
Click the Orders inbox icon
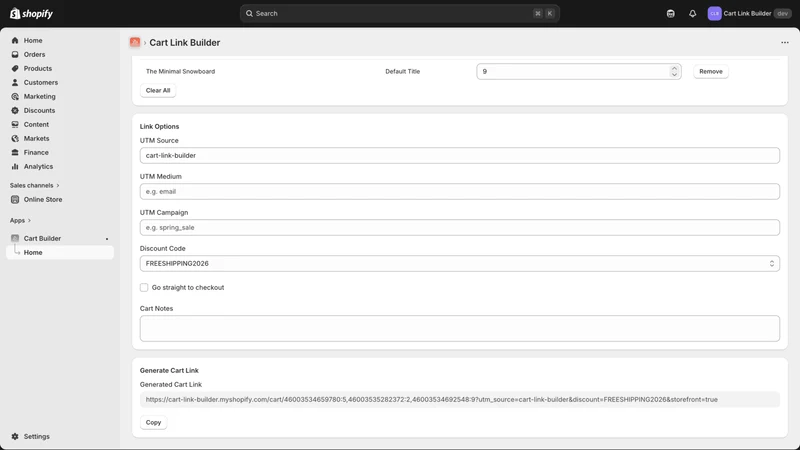15,55
